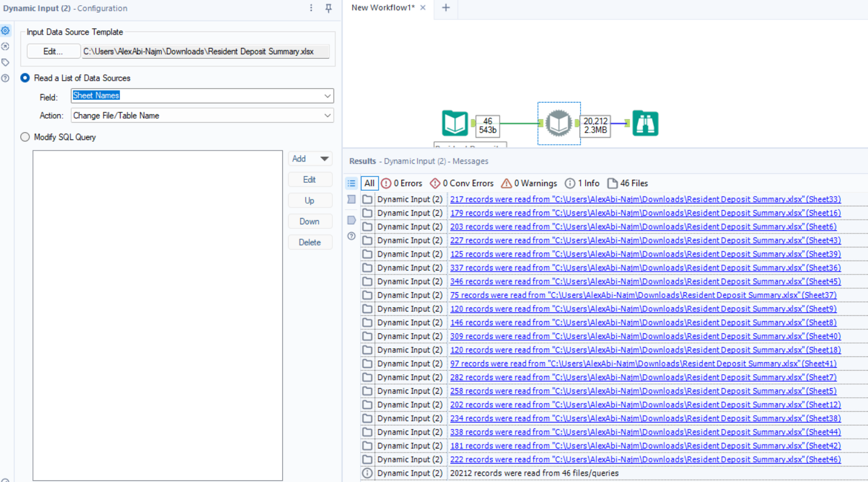The width and height of the screenshot is (868, 482).
Task: Open the Dynamic Input tool Configuration gear
Action: [6, 31]
